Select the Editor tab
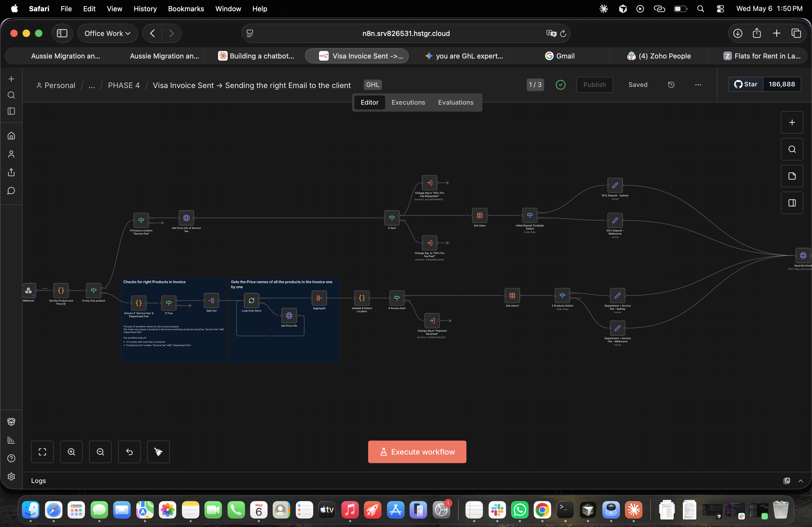 369,102
